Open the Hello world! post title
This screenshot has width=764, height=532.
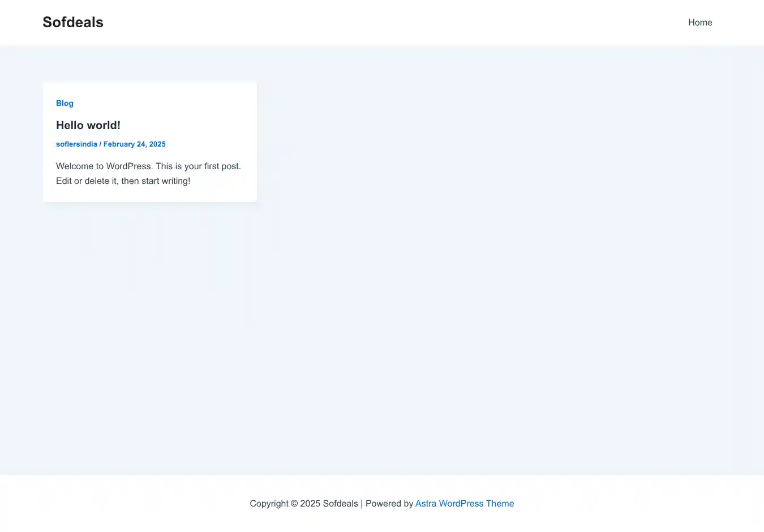[x=88, y=125]
